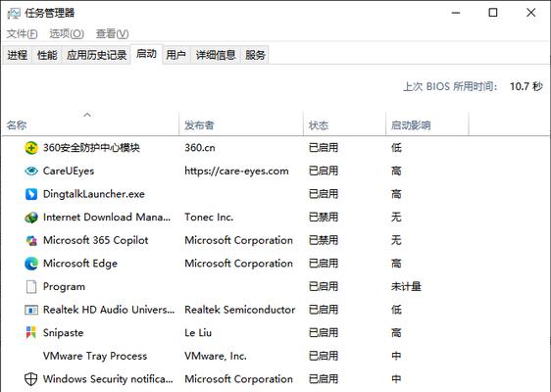Click the sort arrow above 名称
This screenshot has width=551, height=392.
point(87,115)
